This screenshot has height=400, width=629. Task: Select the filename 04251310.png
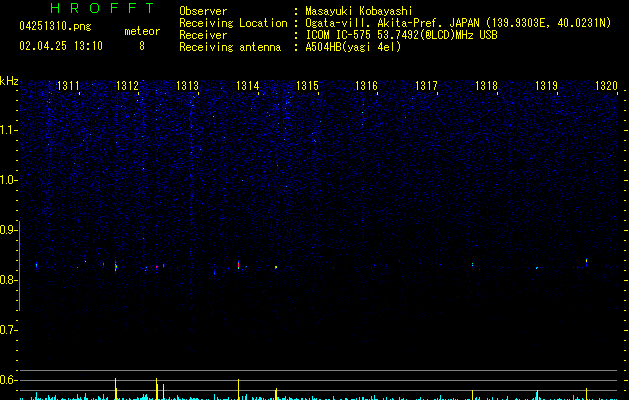click(x=55, y=26)
